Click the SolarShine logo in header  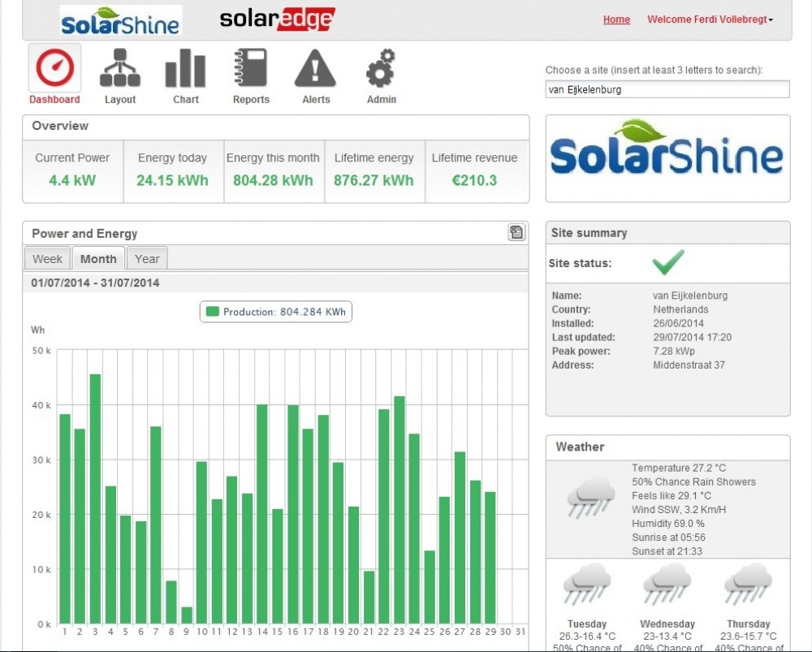(120, 21)
